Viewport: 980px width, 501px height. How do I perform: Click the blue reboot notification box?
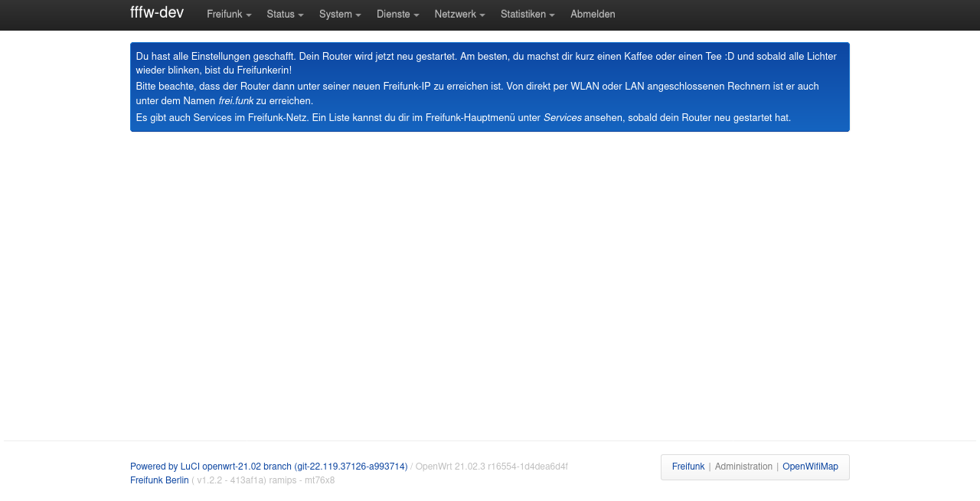tap(489, 87)
